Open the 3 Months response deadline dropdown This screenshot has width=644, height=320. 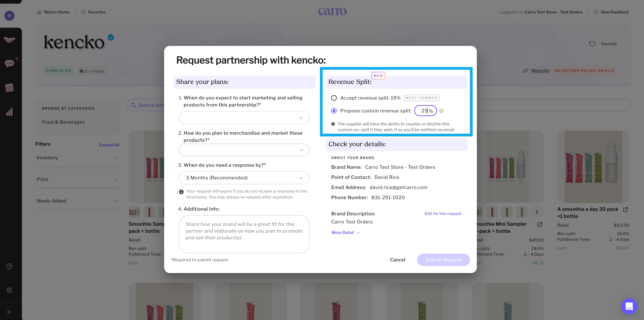(x=244, y=178)
